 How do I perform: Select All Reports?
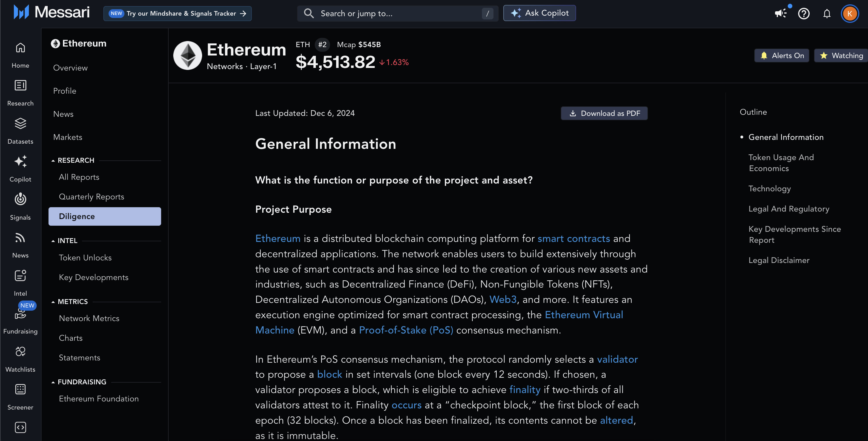point(79,177)
